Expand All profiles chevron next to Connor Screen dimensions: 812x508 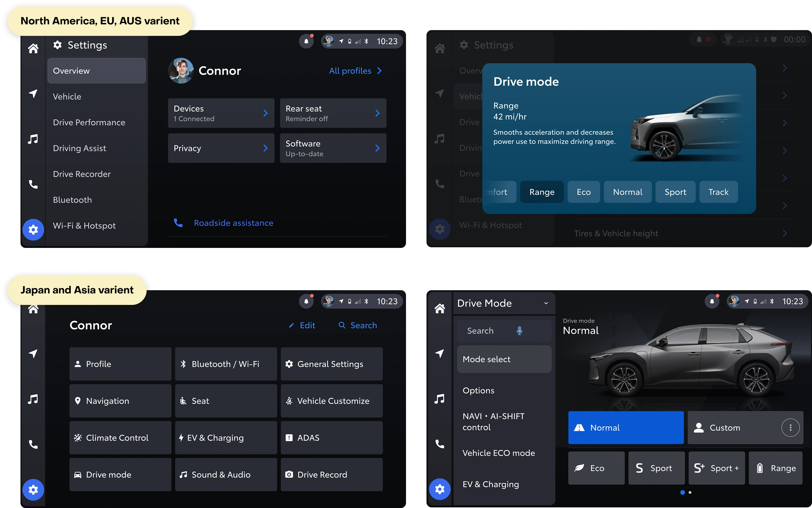coord(379,71)
